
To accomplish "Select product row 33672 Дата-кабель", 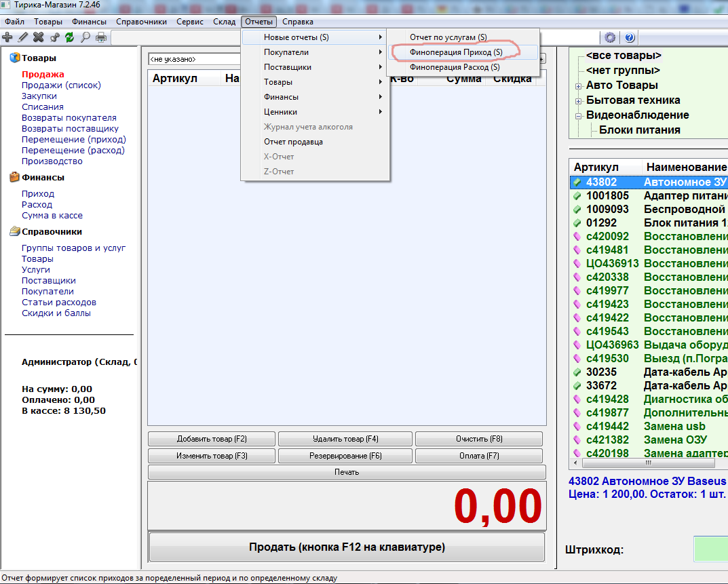I will (649, 386).
